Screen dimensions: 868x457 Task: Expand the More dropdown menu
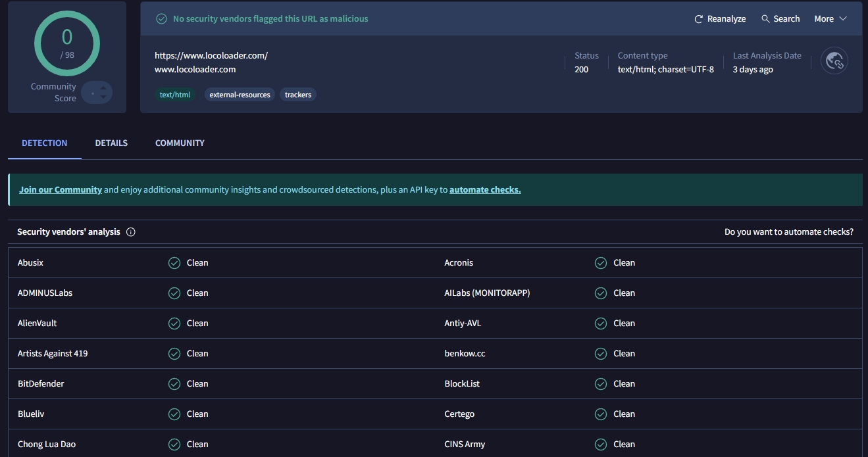(830, 19)
